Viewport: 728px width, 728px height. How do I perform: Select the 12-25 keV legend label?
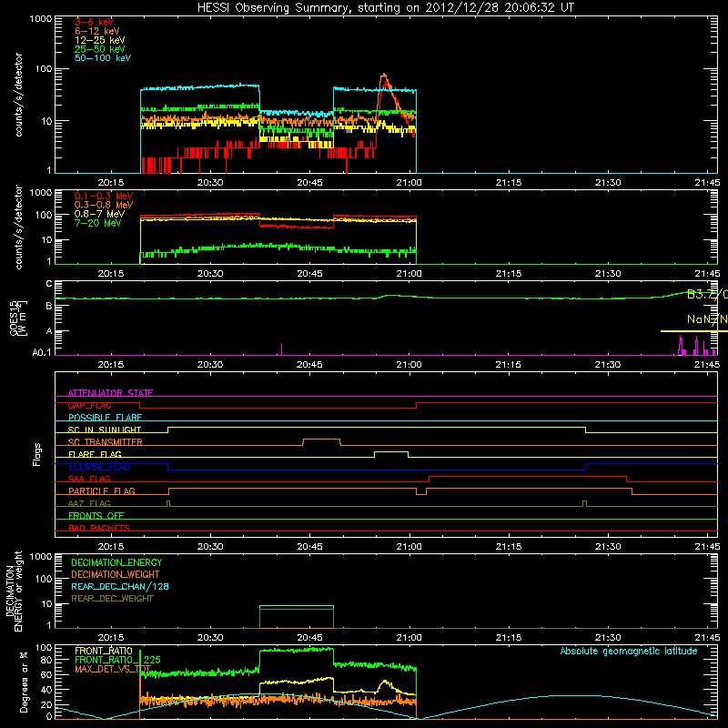click(x=100, y=40)
